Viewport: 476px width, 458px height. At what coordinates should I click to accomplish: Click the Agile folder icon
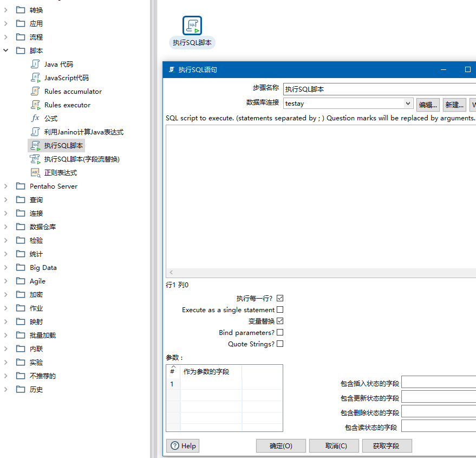[x=21, y=281]
